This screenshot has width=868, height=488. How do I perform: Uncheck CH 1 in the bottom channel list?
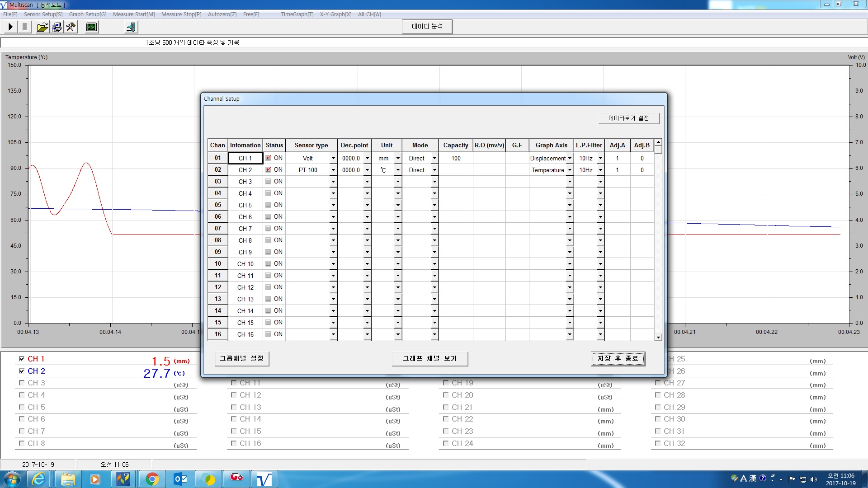21,359
